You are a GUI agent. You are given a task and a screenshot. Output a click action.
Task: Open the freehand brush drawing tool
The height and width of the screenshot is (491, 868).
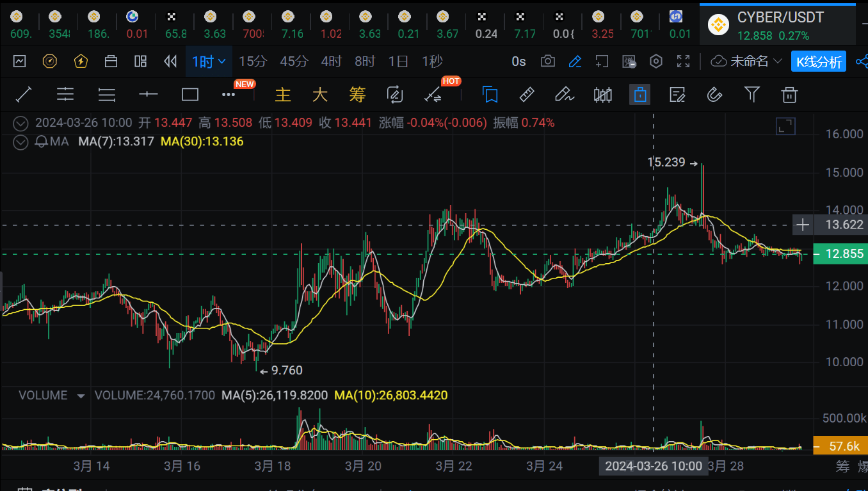[x=563, y=94]
